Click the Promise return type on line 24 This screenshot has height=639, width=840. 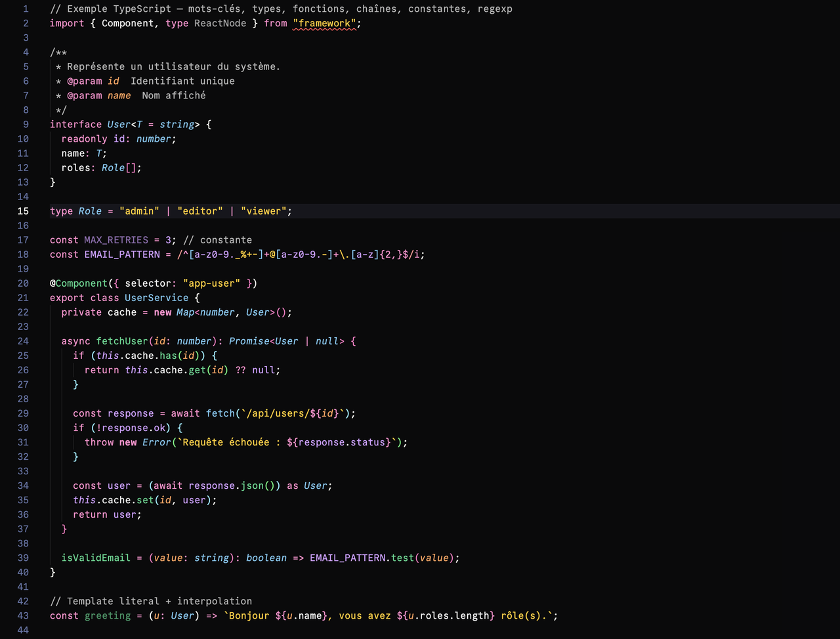249,340
